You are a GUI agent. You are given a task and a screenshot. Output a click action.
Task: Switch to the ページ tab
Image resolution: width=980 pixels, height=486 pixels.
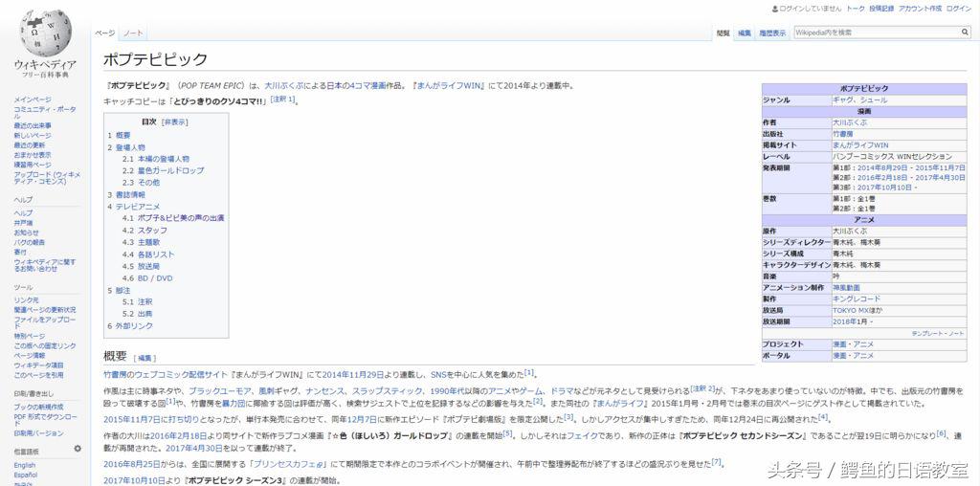coord(105,33)
